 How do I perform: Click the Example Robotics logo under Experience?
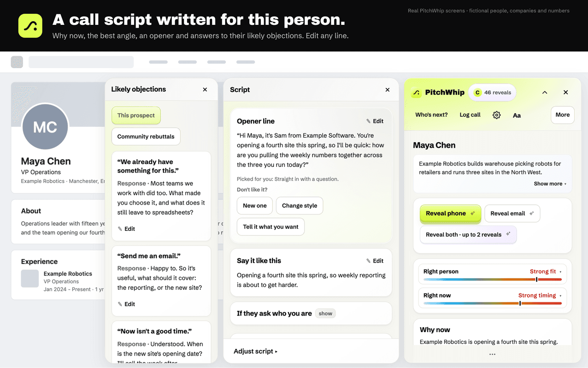pyautogui.click(x=30, y=279)
